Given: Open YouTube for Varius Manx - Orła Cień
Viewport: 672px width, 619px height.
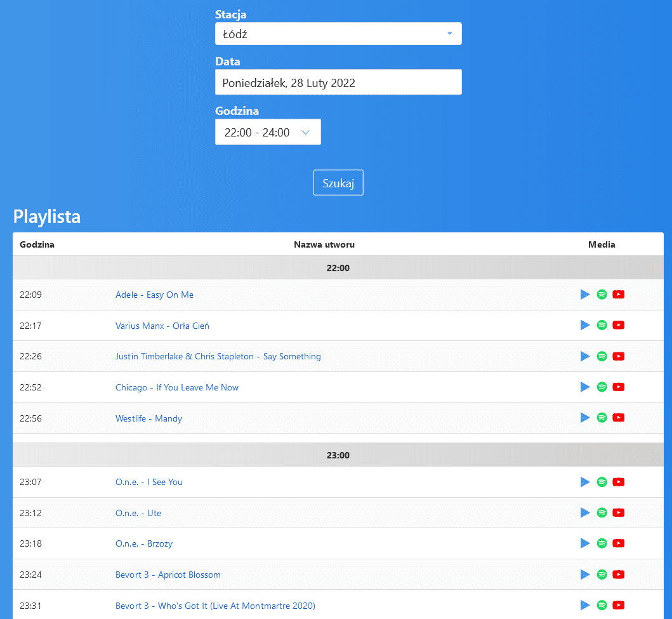Looking at the screenshot, I should (619, 325).
